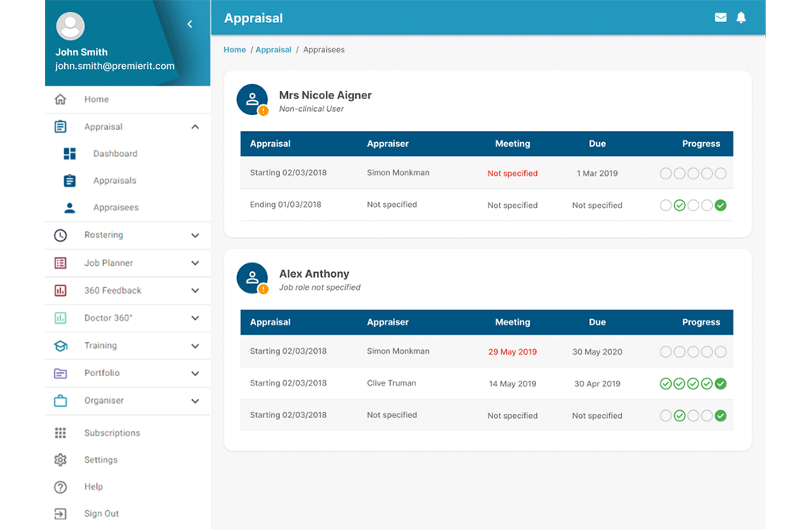Click progress circles for Nicole's 1 Mar 2019 row
Screen dimensions: 812x530
click(x=693, y=174)
